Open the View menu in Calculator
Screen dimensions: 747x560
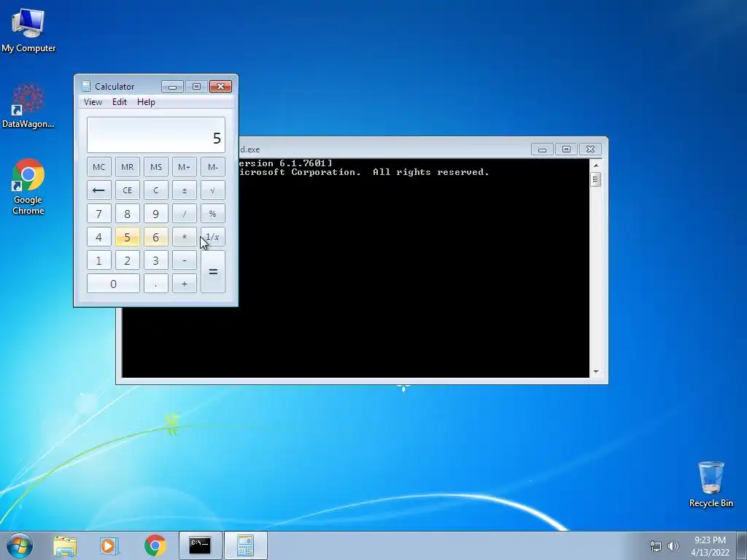point(93,102)
